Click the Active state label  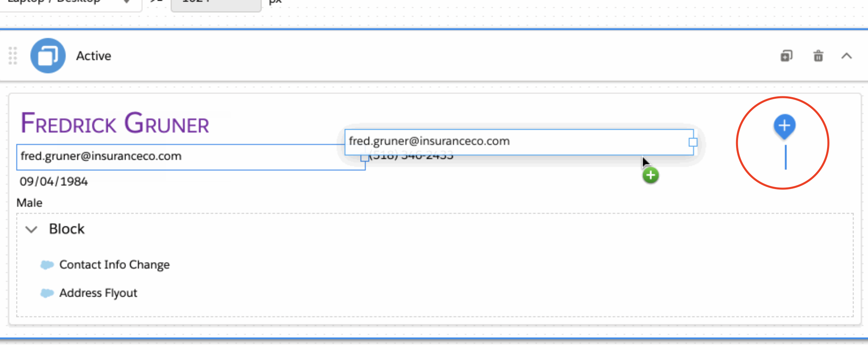(x=94, y=56)
